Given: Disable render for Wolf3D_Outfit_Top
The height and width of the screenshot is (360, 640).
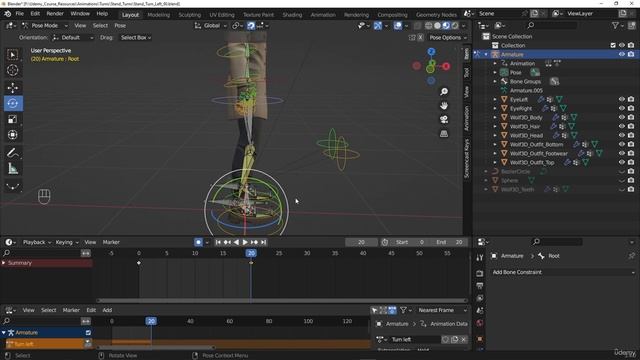Looking at the screenshot, I should pos(631,162).
